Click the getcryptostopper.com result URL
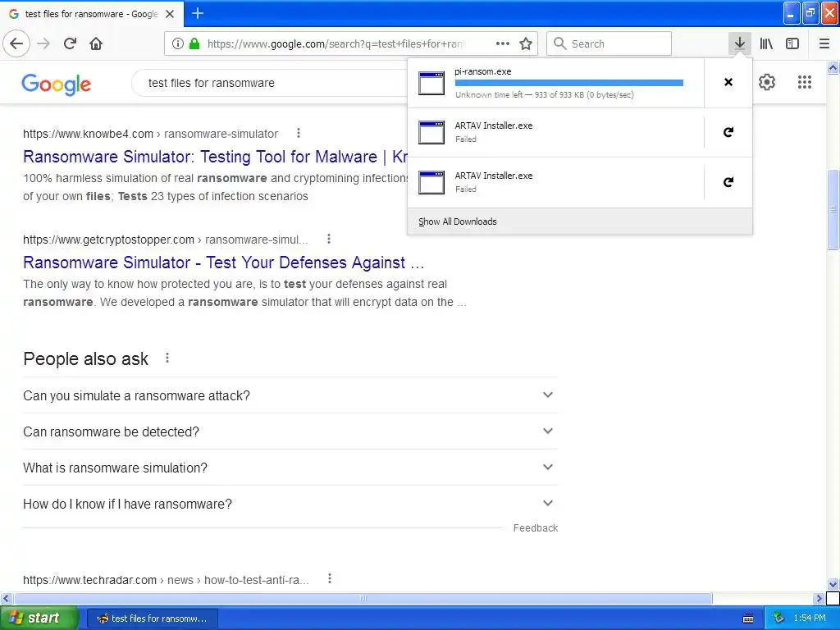The width and height of the screenshot is (840, 630). click(x=166, y=240)
